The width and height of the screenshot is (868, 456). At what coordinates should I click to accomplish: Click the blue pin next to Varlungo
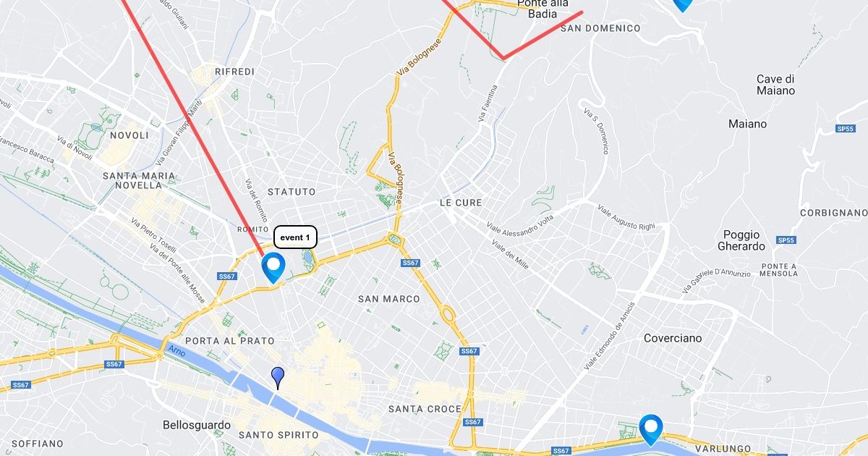651,429
